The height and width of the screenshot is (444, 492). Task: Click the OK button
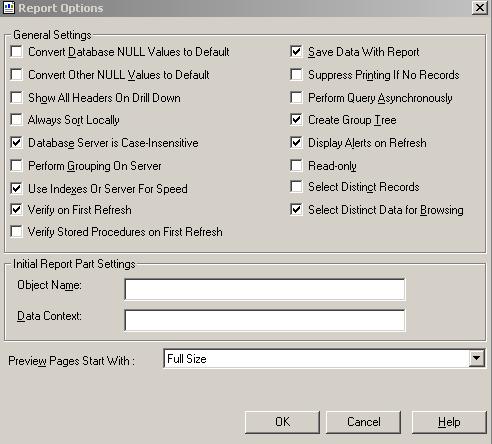point(282,422)
